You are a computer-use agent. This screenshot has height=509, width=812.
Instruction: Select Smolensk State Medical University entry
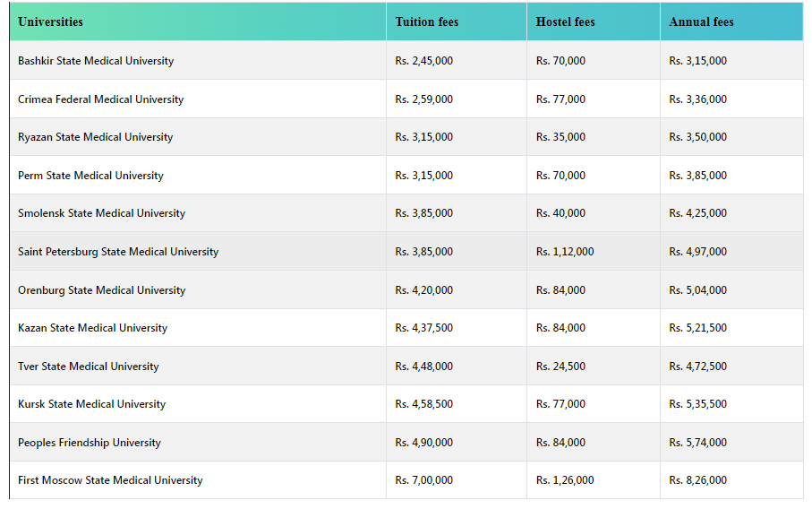101,213
